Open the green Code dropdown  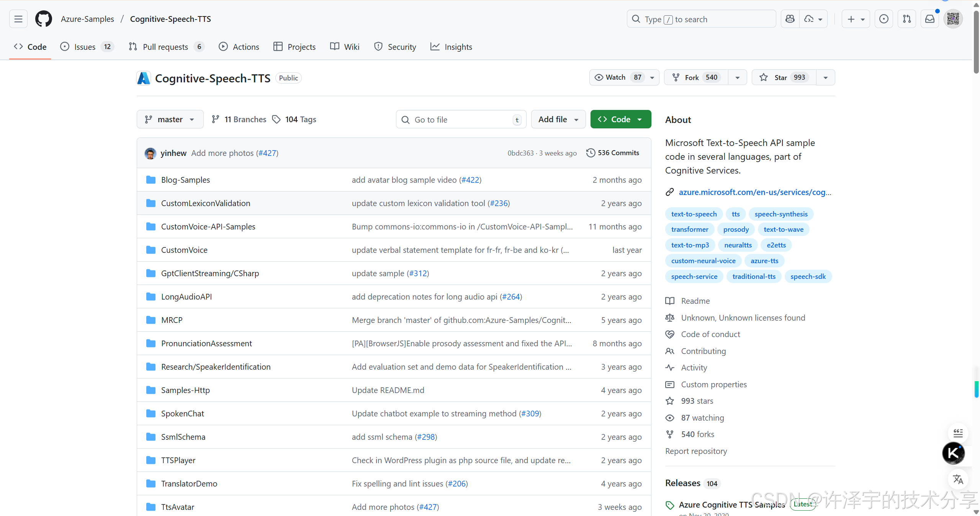click(620, 120)
